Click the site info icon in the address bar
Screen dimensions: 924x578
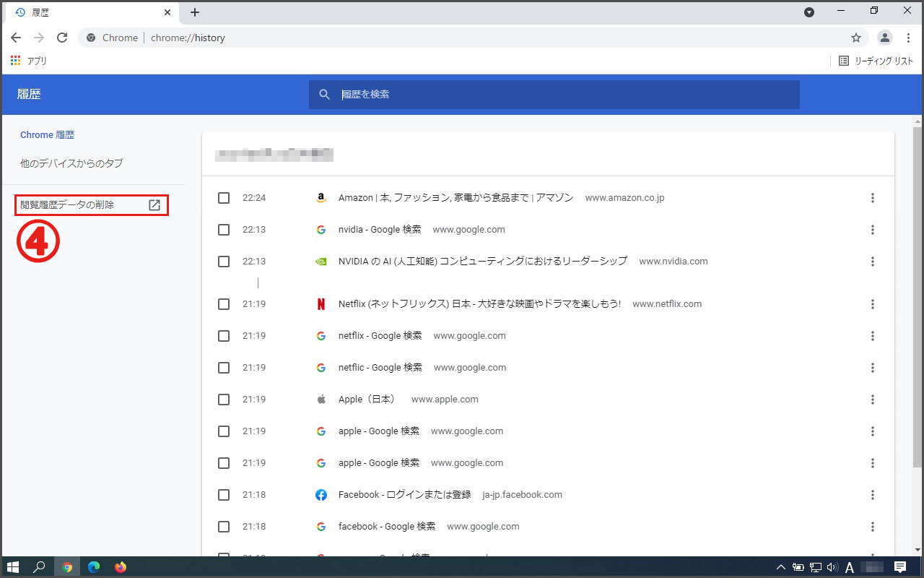[91, 38]
